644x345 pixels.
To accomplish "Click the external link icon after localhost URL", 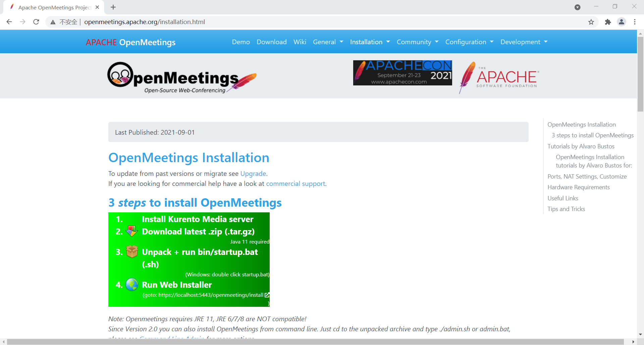I will pos(267,295).
